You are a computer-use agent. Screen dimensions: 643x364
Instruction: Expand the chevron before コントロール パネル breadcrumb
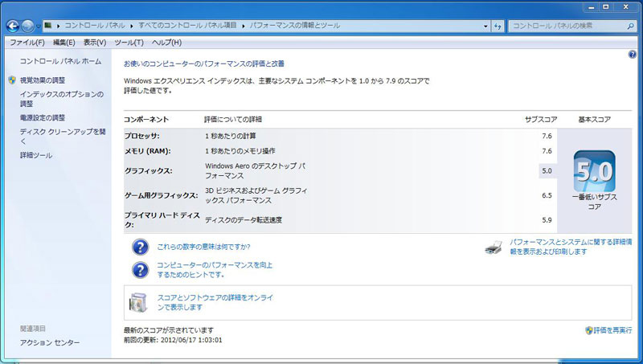(x=58, y=26)
